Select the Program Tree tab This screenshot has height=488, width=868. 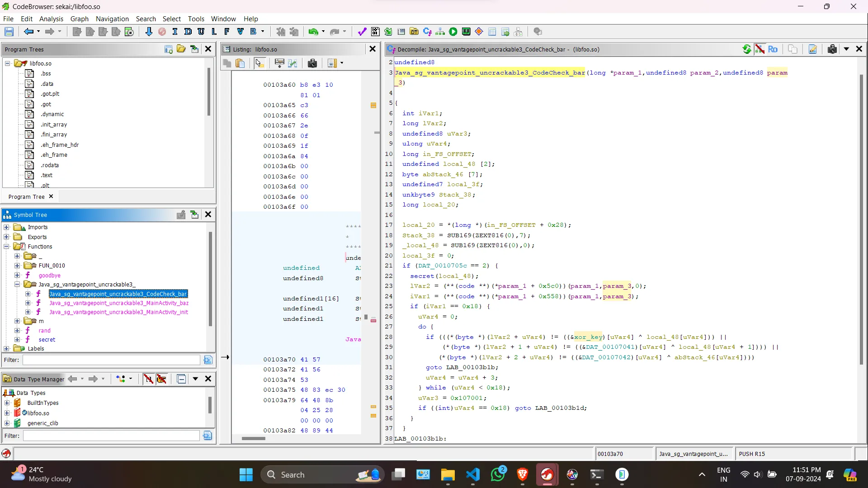26,197
